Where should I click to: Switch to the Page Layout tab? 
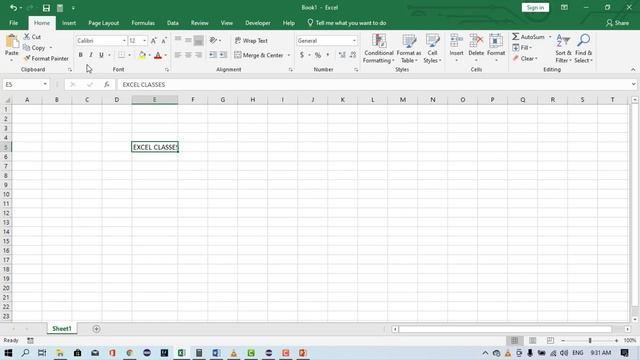pyautogui.click(x=104, y=23)
